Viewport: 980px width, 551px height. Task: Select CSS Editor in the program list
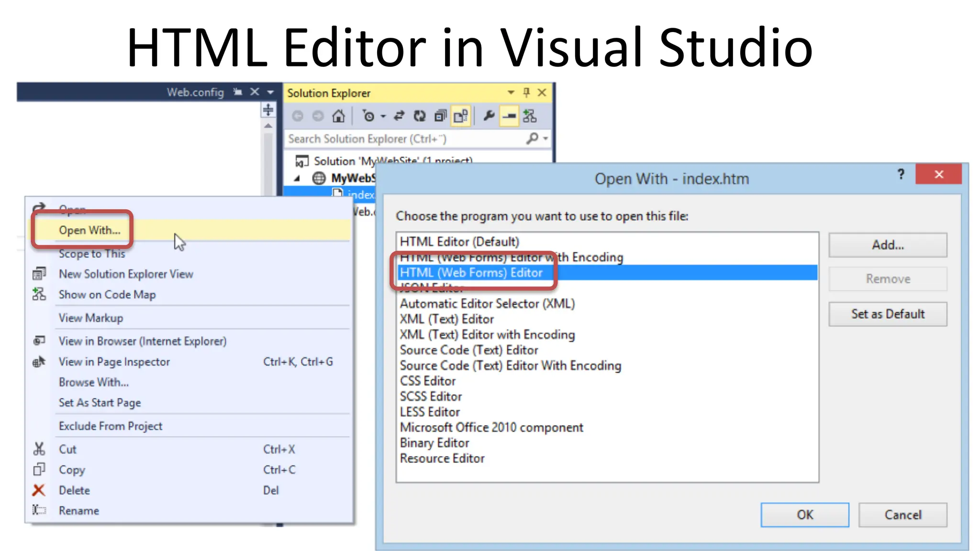click(x=607, y=381)
